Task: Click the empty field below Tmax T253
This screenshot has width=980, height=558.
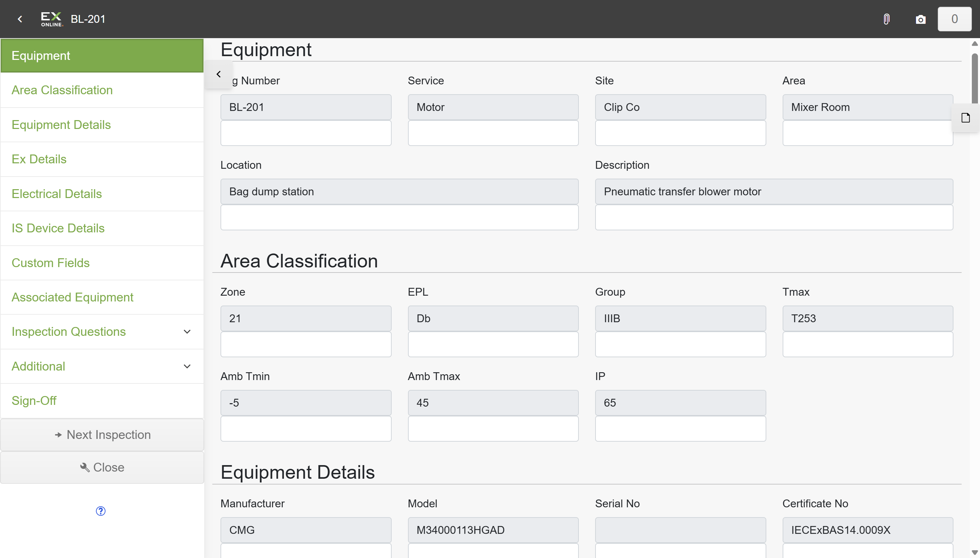Action: (868, 344)
